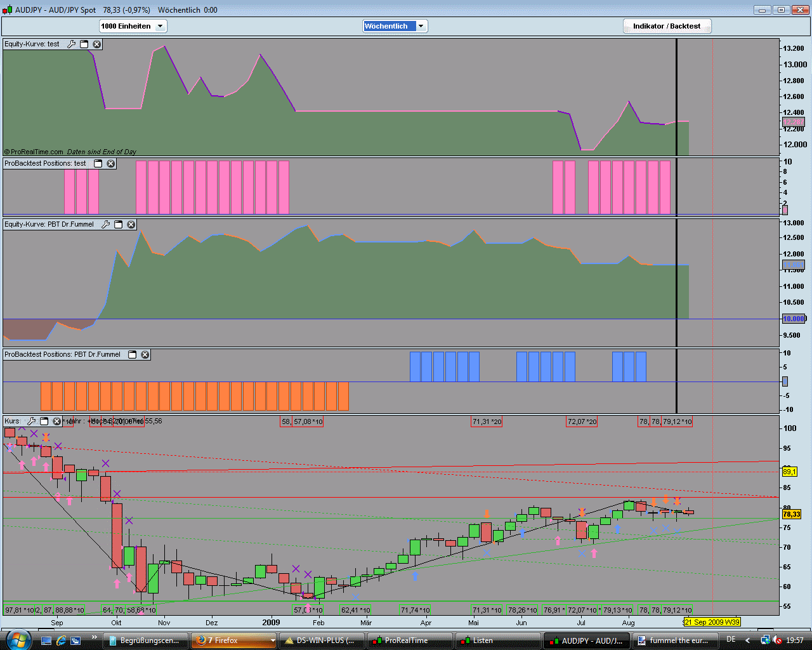Image resolution: width=812 pixels, height=650 pixels.
Task: Launch Internet Explorer from quick launch
Action: 61,640
